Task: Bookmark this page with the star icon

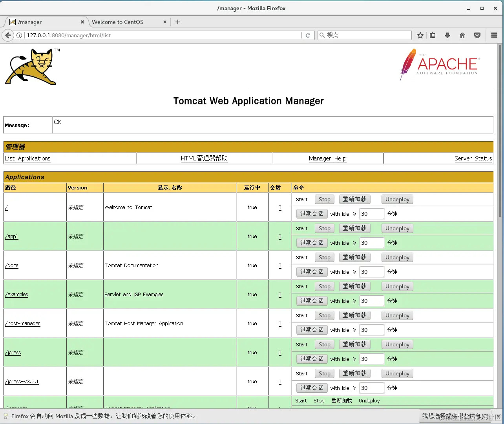Action: tap(420, 35)
